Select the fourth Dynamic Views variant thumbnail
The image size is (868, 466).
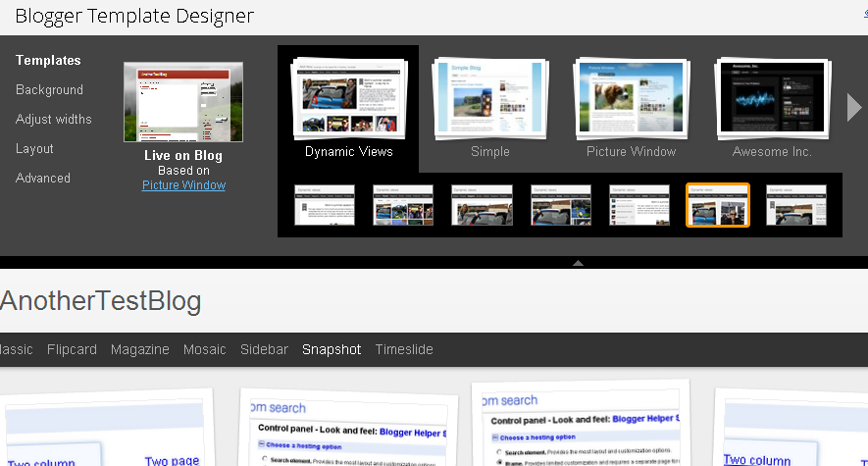point(561,205)
